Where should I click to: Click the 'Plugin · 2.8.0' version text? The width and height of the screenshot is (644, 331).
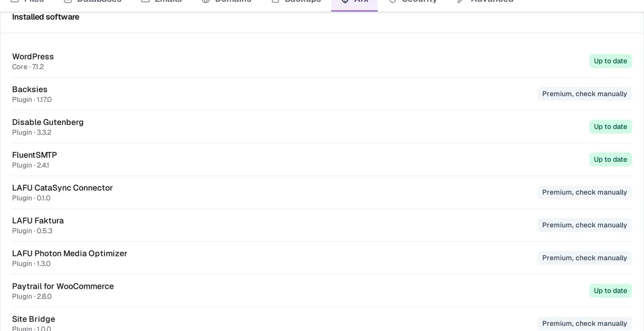(32, 296)
